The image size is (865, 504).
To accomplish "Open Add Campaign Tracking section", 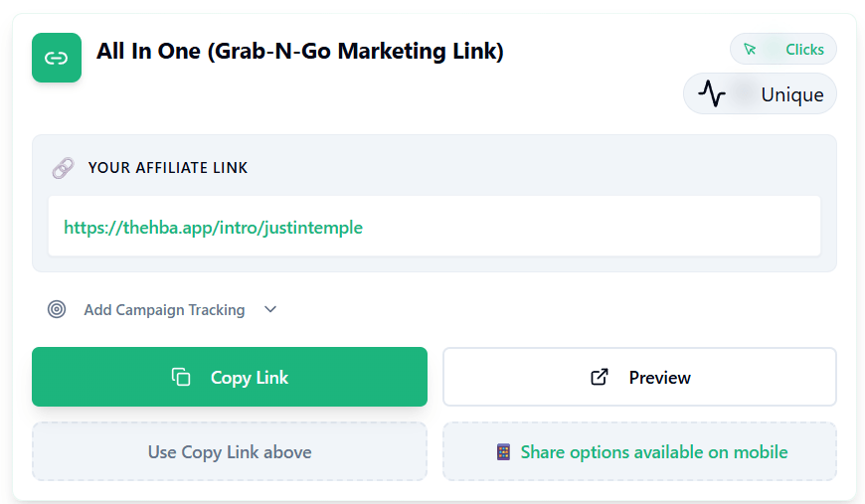I will (164, 310).
